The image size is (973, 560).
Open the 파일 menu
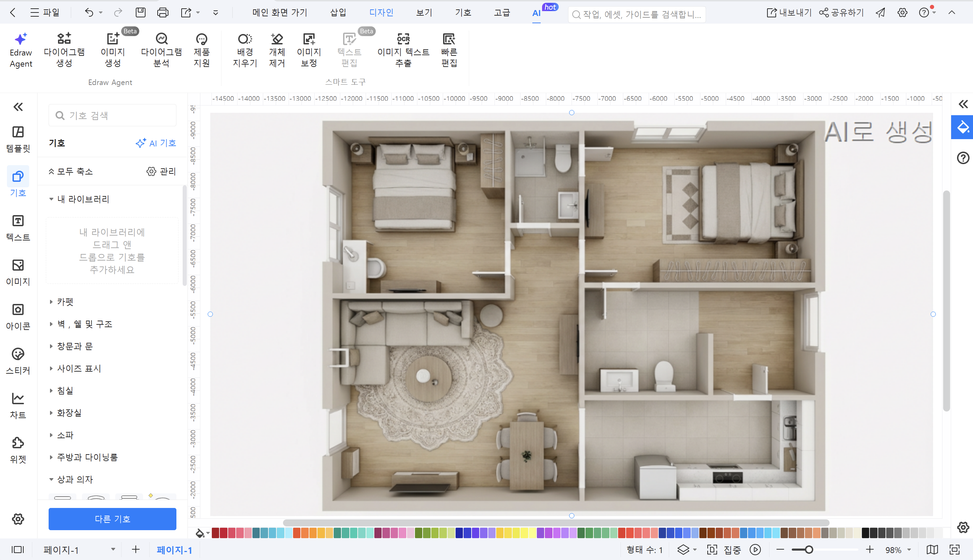(46, 12)
